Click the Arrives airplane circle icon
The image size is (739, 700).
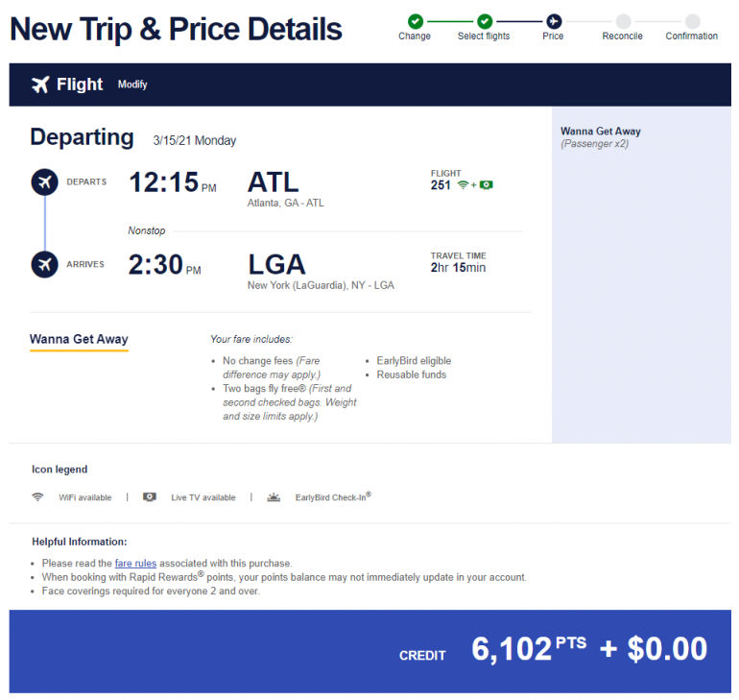point(44,263)
